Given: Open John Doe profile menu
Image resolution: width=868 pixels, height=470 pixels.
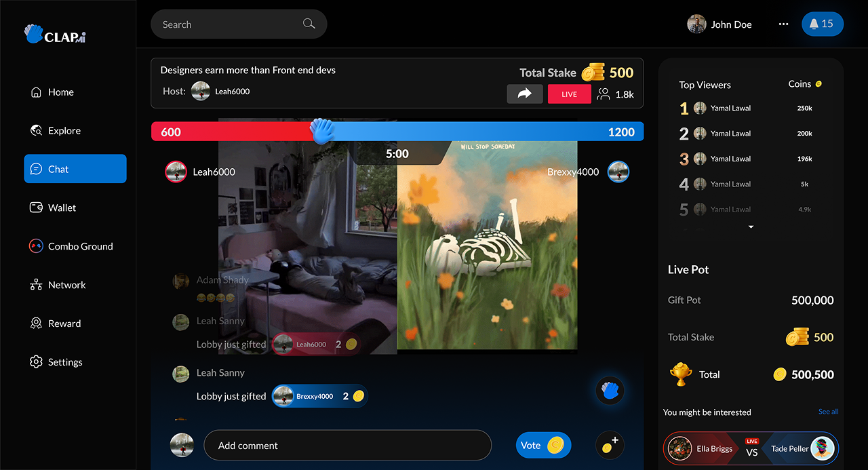Looking at the screenshot, I should click(x=720, y=24).
